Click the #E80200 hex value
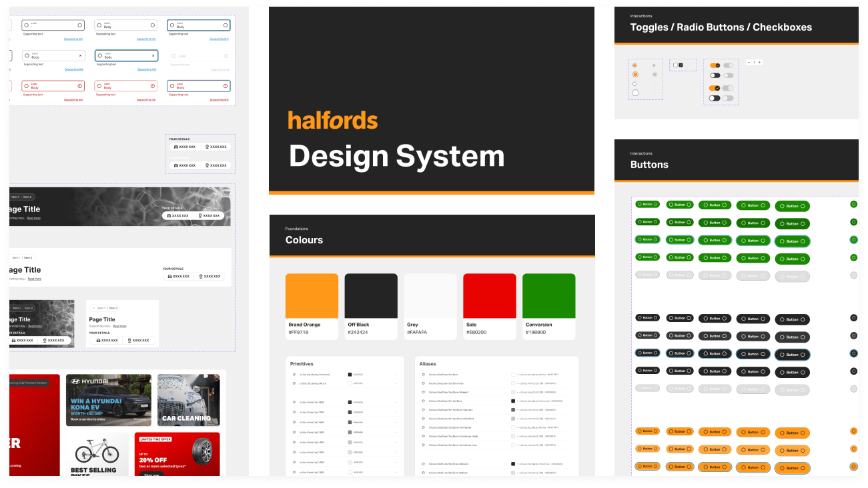Image resolution: width=868 pixels, height=488 pixels. pyautogui.click(x=476, y=332)
